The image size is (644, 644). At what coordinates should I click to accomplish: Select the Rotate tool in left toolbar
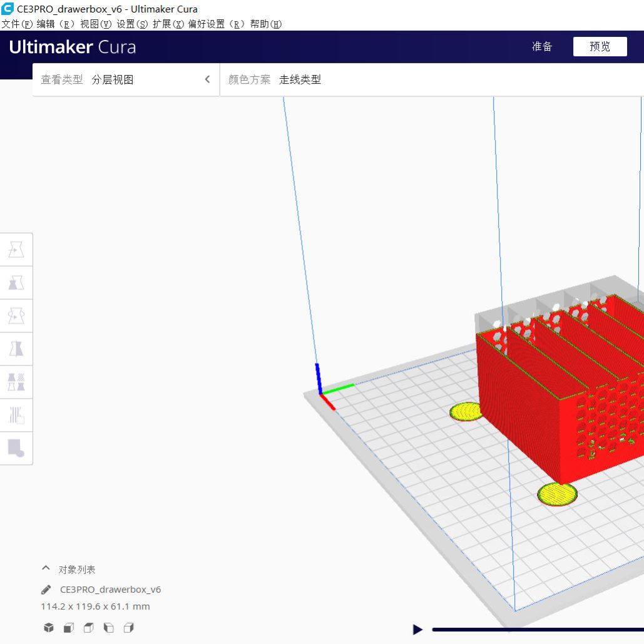tap(16, 316)
